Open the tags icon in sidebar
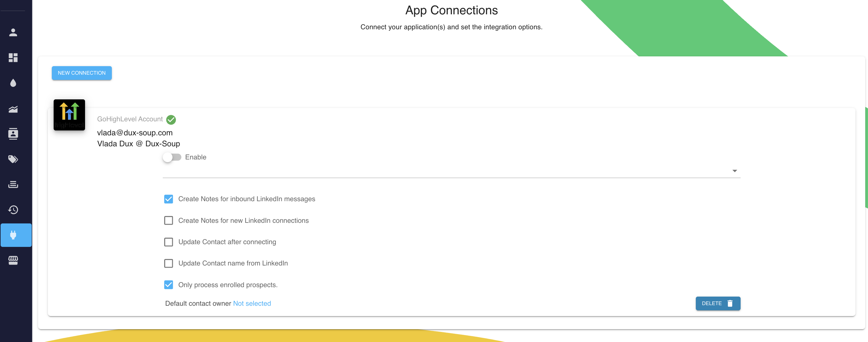Viewport: 868px width, 342px height. coord(13,159)
